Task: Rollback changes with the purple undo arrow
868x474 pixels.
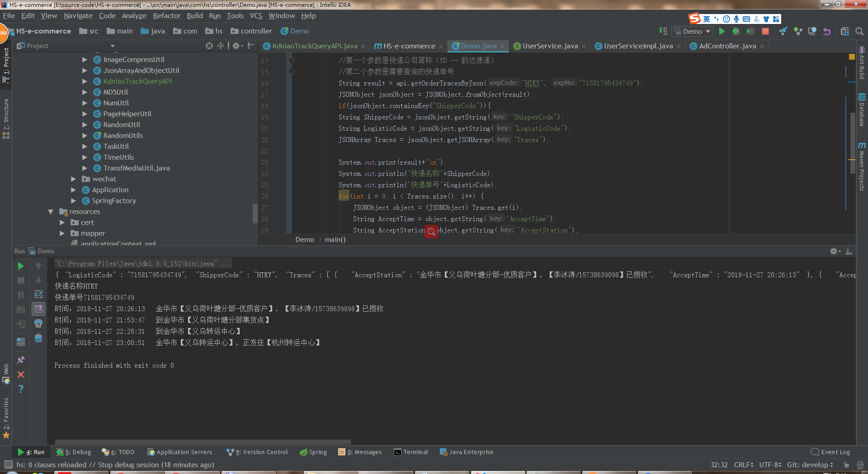Action: [x=827, y=31]
